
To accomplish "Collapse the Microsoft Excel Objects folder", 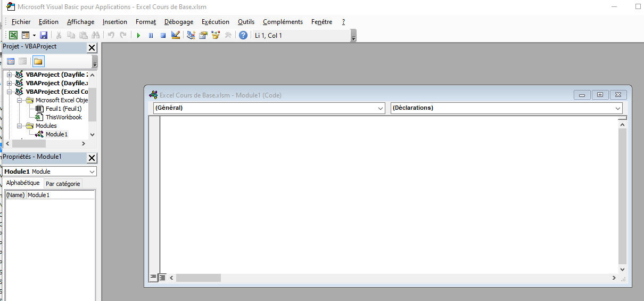I will pyautogui.click(x=20, y=100).
